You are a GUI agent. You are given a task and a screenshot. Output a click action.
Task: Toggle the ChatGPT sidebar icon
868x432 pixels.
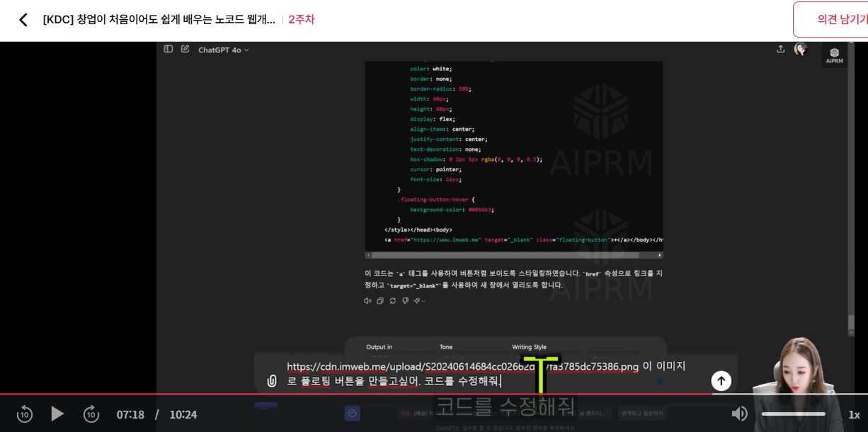169,50
